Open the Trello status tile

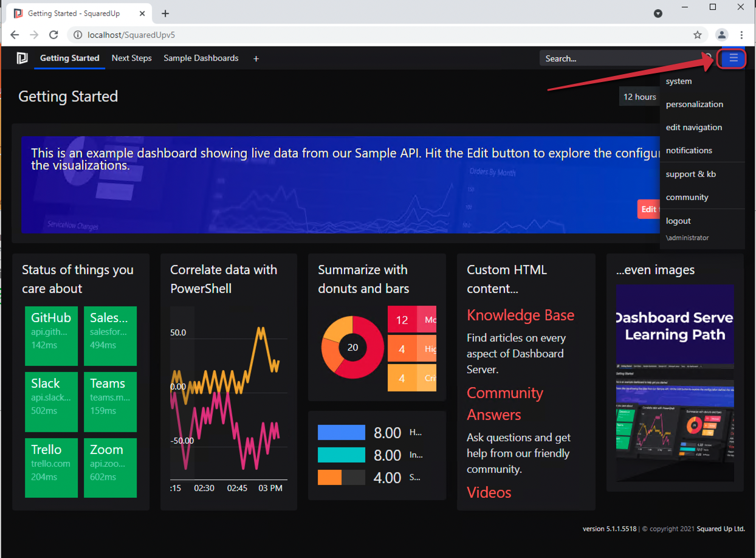51,468
